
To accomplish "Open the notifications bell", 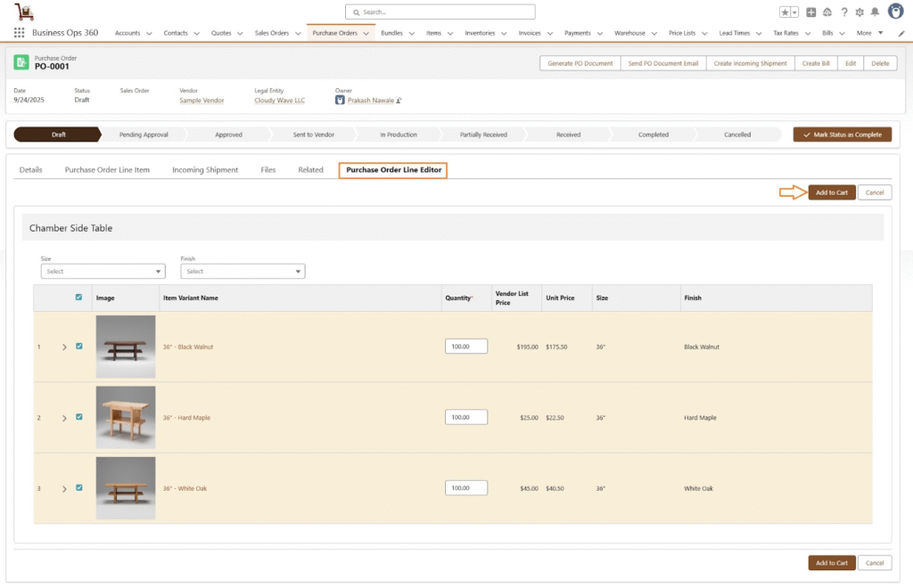I will point(875,12).
